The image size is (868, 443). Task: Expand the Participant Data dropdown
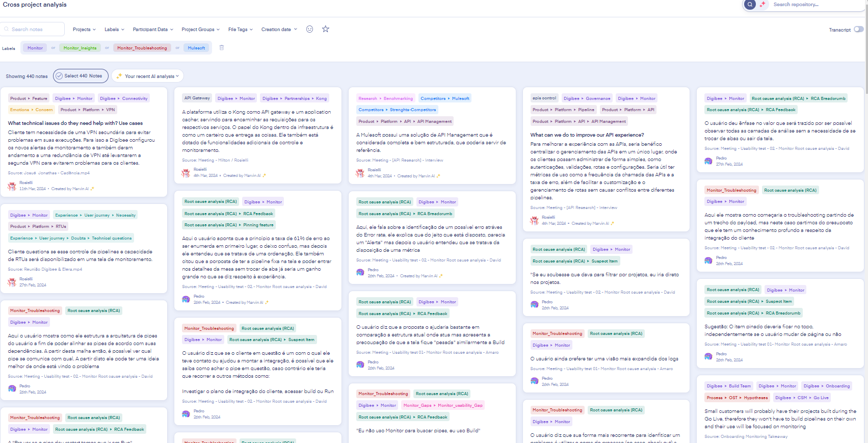pos(153,30)
